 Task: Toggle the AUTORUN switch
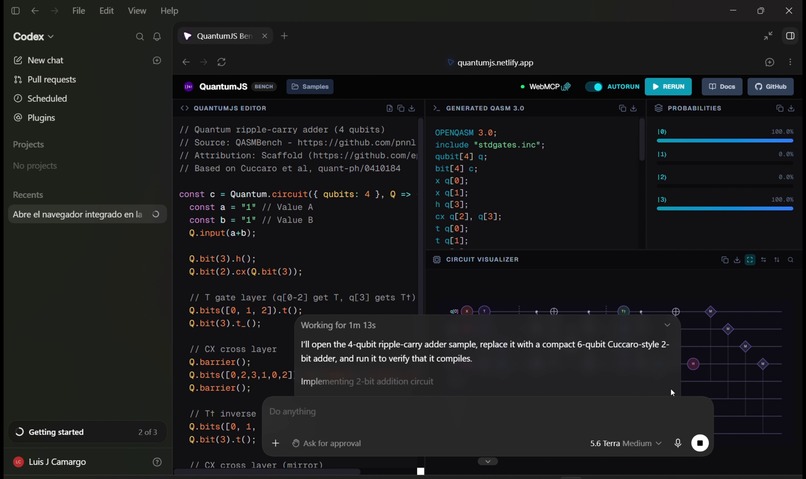[x=594, y=87]
